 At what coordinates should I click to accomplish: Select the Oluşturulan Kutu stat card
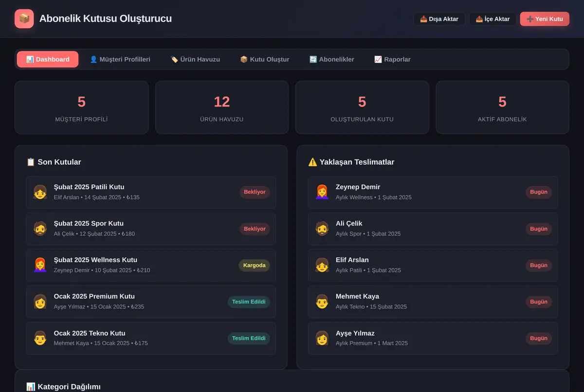click(x=362, y=107)
